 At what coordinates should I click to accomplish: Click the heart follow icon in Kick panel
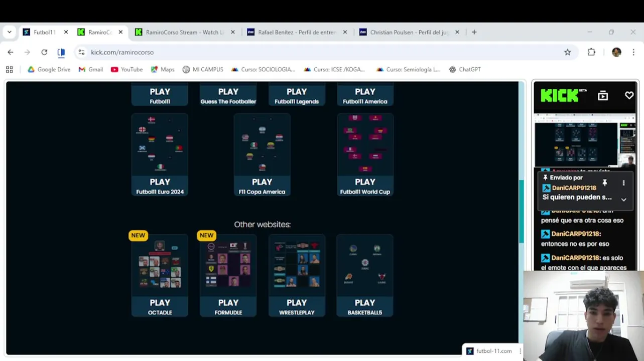629,95
